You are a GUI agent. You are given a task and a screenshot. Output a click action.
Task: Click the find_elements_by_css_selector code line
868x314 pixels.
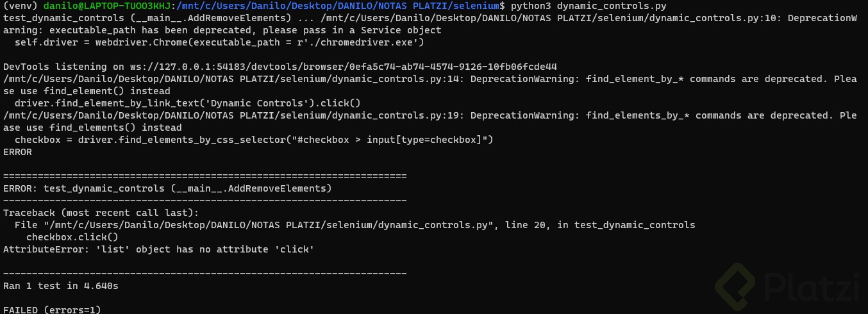point(253,140)
